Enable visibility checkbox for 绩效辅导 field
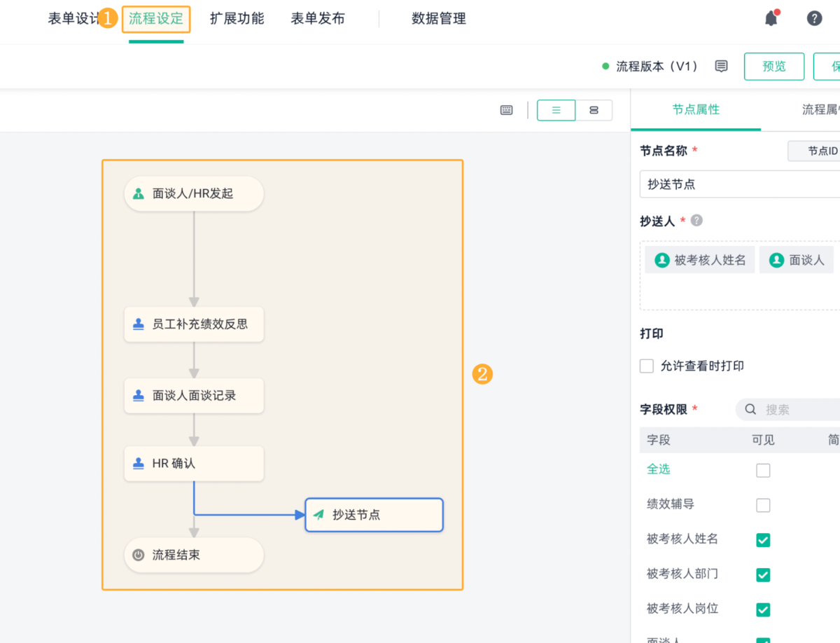 click(x=762, y=505)
